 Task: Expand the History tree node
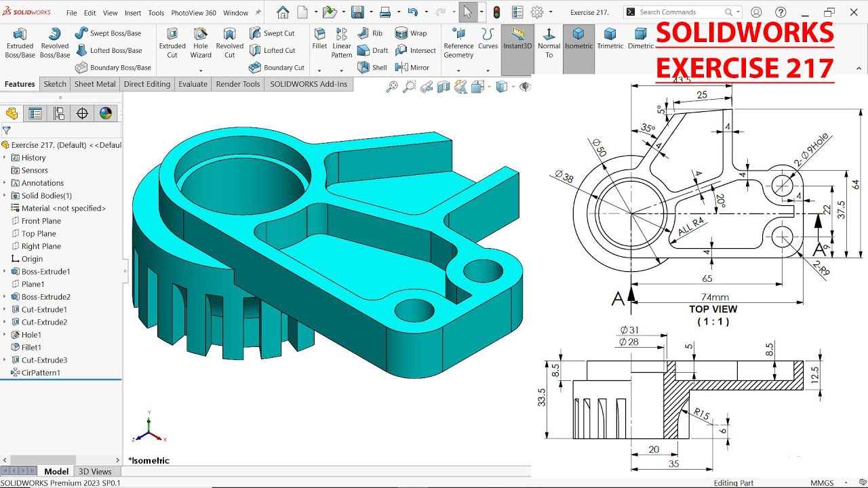tap(5, 158)
